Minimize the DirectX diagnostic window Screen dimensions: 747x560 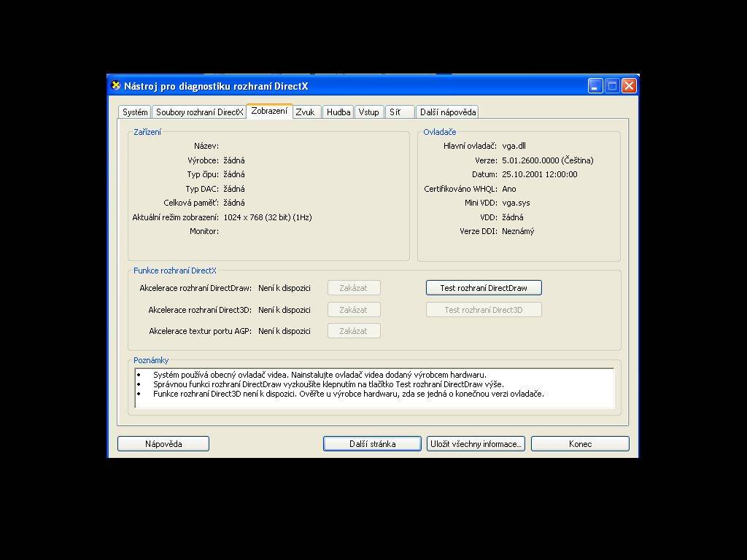[595, 86]
